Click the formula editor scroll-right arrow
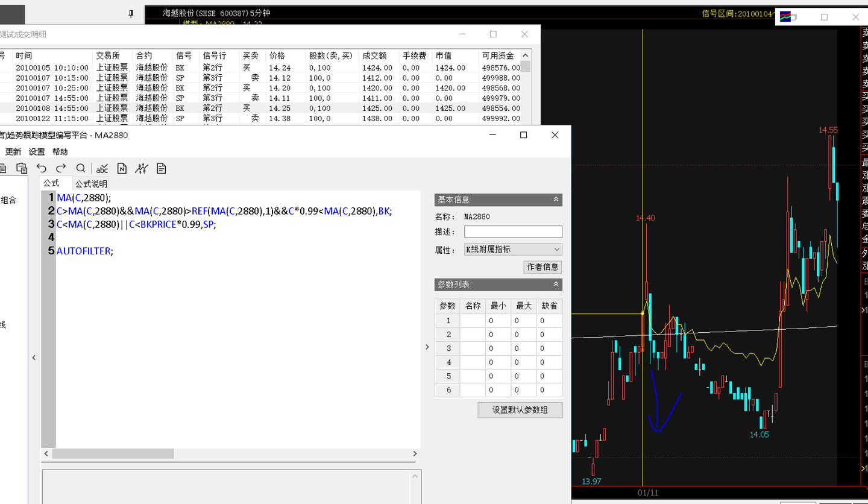The image size is (868, 504). [x=415, y=453]
